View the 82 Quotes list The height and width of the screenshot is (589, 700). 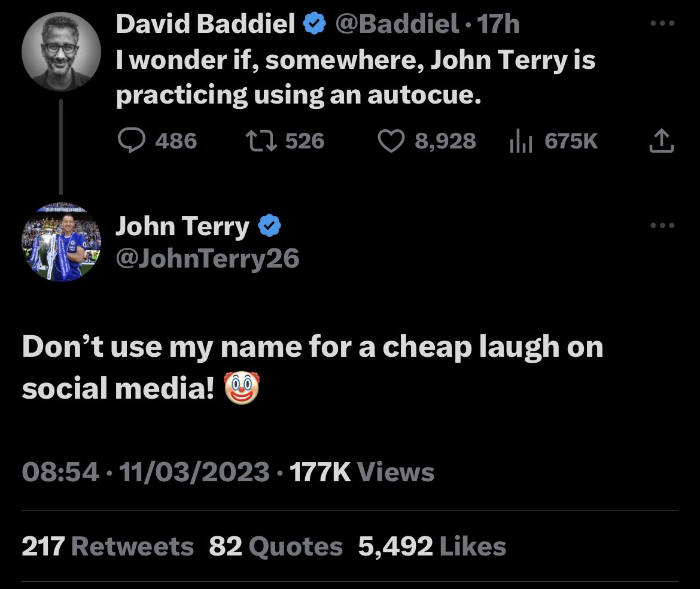click(x=276, y=546)
